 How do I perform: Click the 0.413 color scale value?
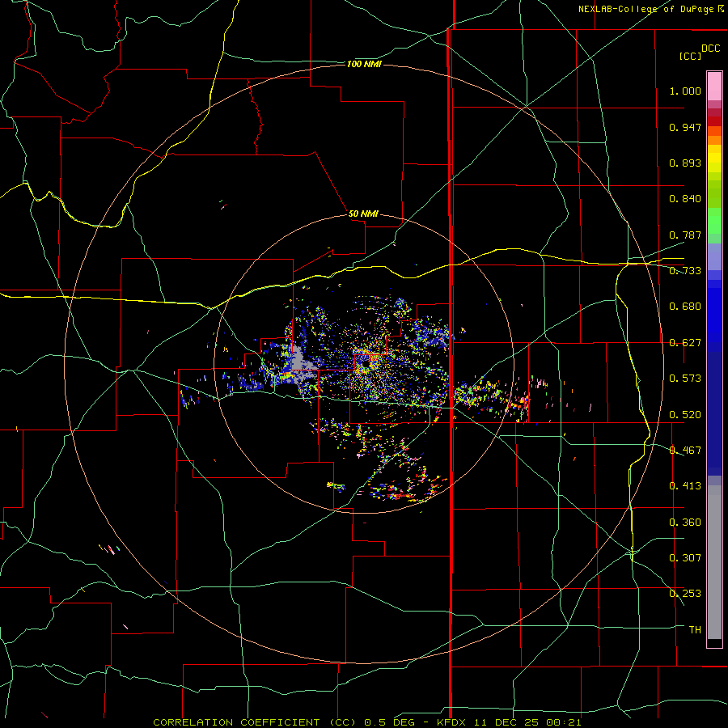(x=685, y=486)
